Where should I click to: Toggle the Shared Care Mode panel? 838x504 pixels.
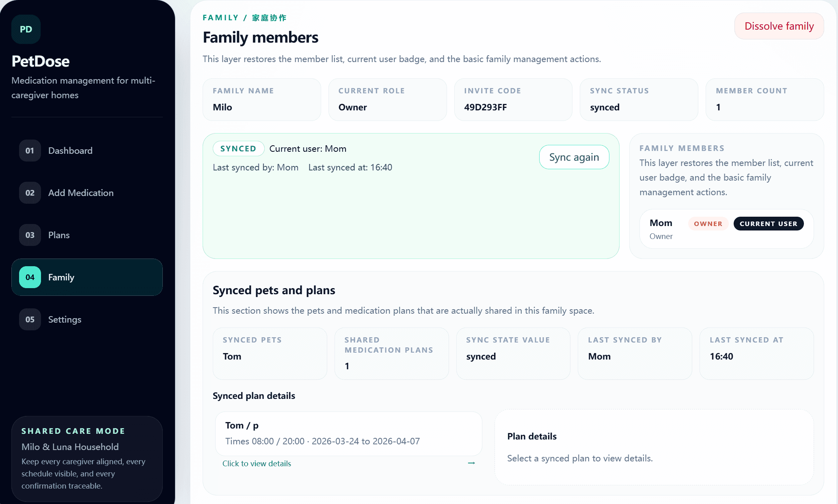pos(86,459)
